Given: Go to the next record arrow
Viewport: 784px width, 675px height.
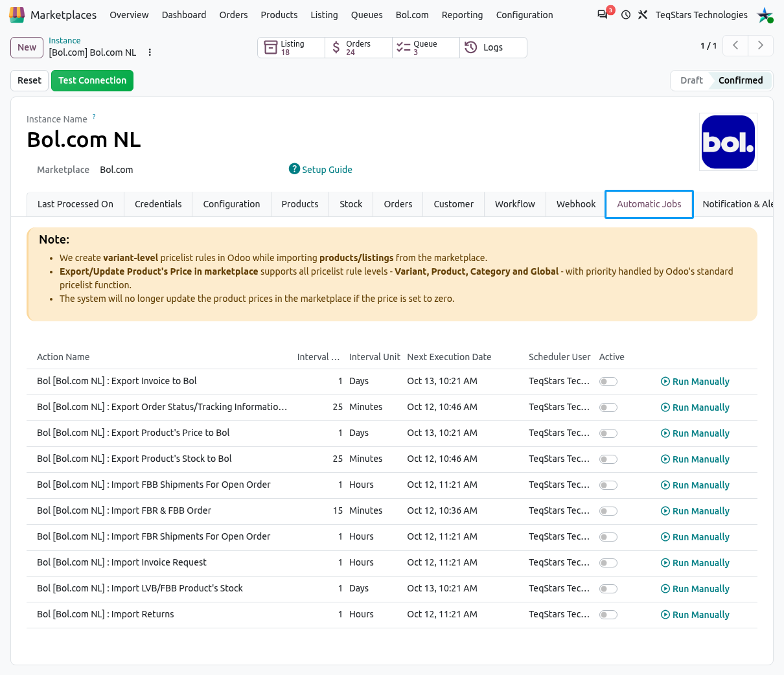Looking at the screenshot, I should click(761, 45).
